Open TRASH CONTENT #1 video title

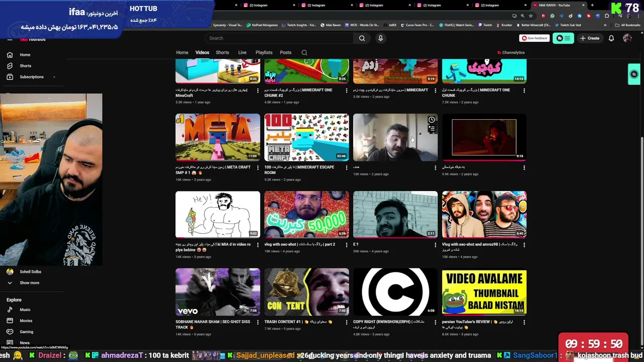click(298, 322)
